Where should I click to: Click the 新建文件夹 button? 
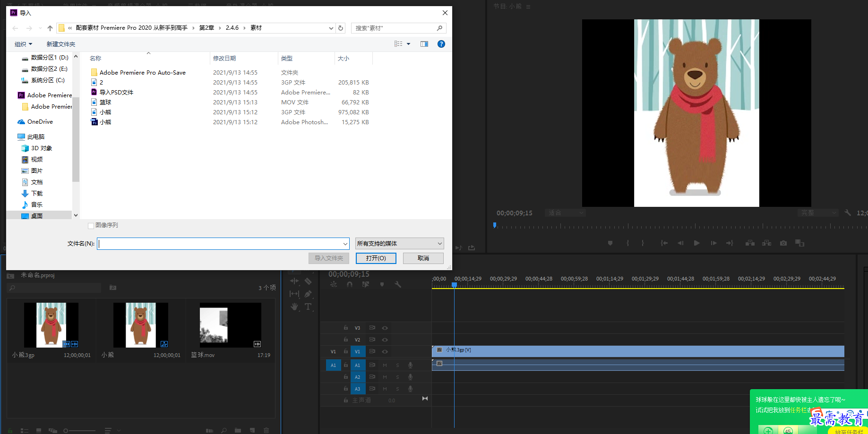[x=61, y=44]
